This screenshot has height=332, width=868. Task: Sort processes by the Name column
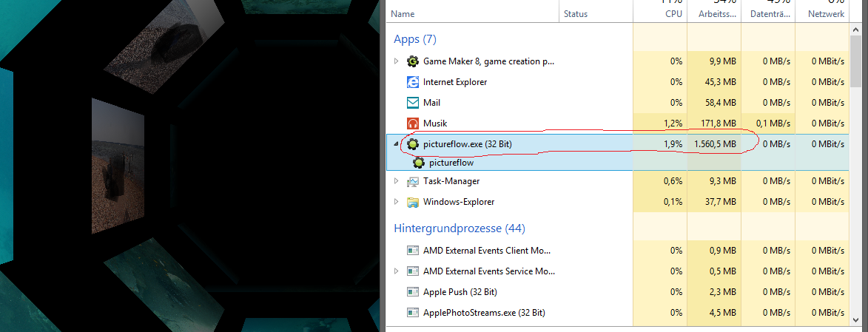(x=403, y=14)
